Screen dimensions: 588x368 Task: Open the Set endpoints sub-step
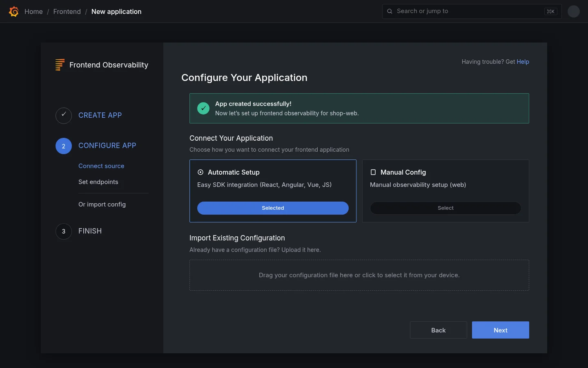tap(98, 182)
